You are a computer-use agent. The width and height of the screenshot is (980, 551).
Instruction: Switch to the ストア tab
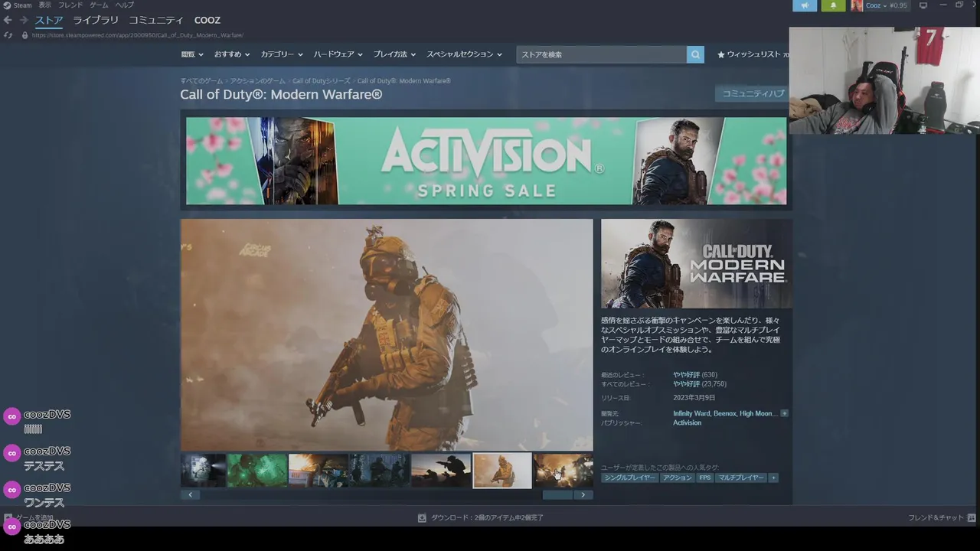(49, 20)
